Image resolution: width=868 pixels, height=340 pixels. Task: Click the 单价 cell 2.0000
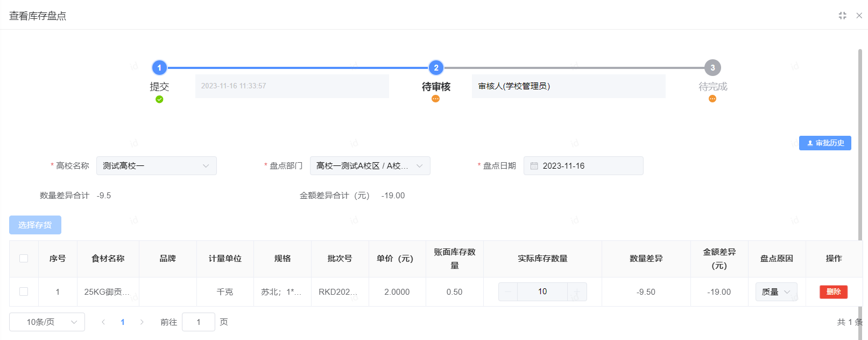(397, 292)
